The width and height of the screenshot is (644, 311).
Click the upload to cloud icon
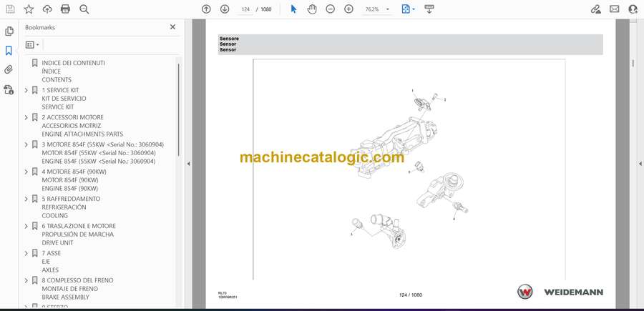pyautogui.click(x=47, y=9)
